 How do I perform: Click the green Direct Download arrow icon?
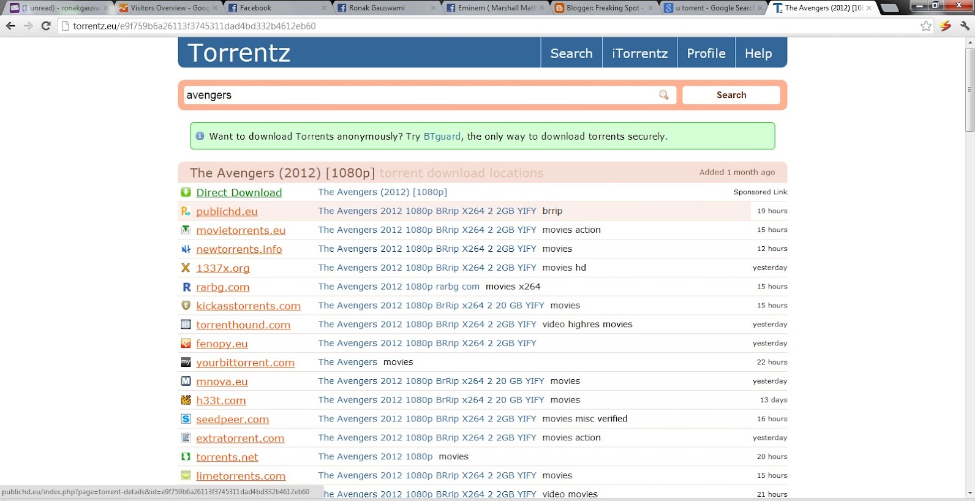(186, 192)
